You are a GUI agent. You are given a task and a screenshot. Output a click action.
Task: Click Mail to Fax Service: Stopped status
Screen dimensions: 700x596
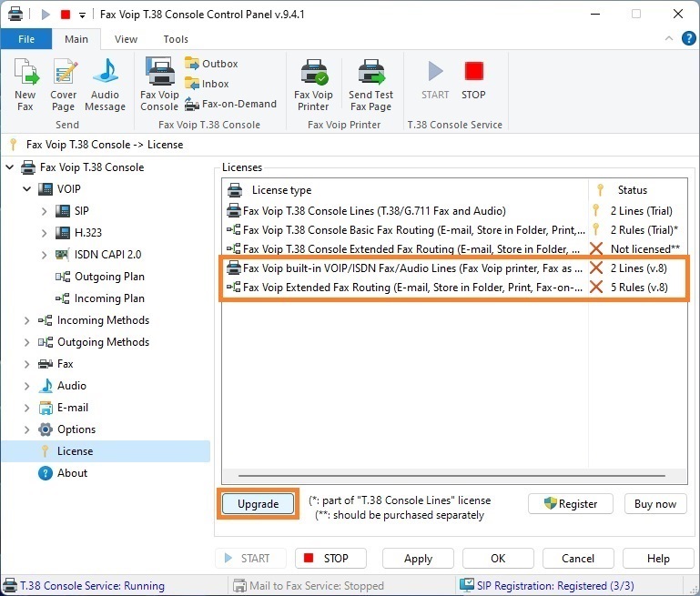[x=309, y=585]
